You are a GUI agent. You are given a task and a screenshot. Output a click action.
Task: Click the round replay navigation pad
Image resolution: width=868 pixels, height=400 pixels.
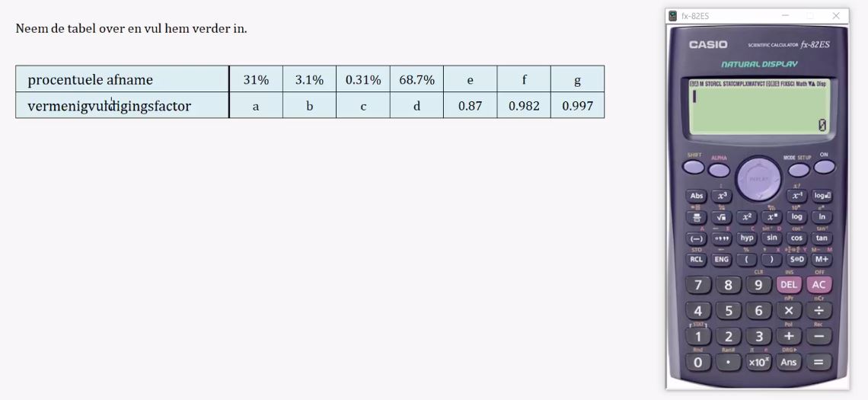(x=759, y=179)
